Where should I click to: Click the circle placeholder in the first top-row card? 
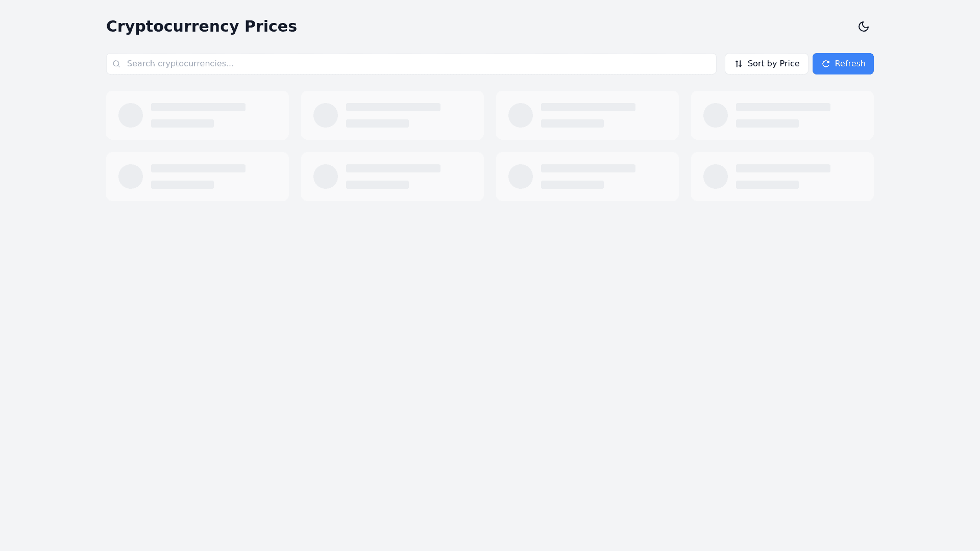pos(131,115)
